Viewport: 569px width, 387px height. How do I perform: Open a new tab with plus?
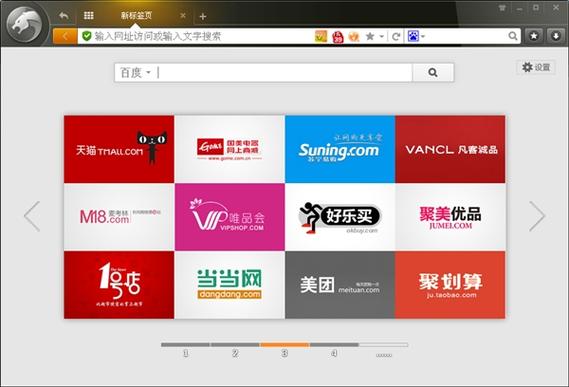pos(203,16)
